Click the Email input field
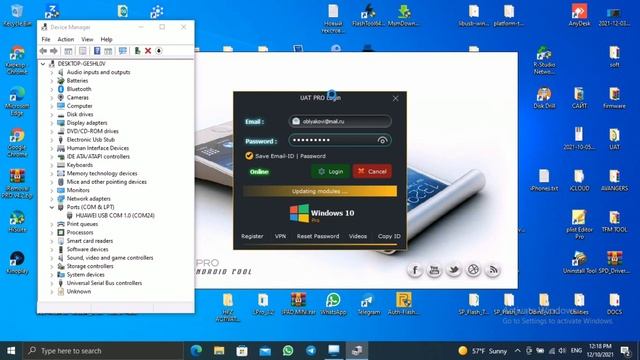Screen dimensions: 640x360 coord(340,121)
